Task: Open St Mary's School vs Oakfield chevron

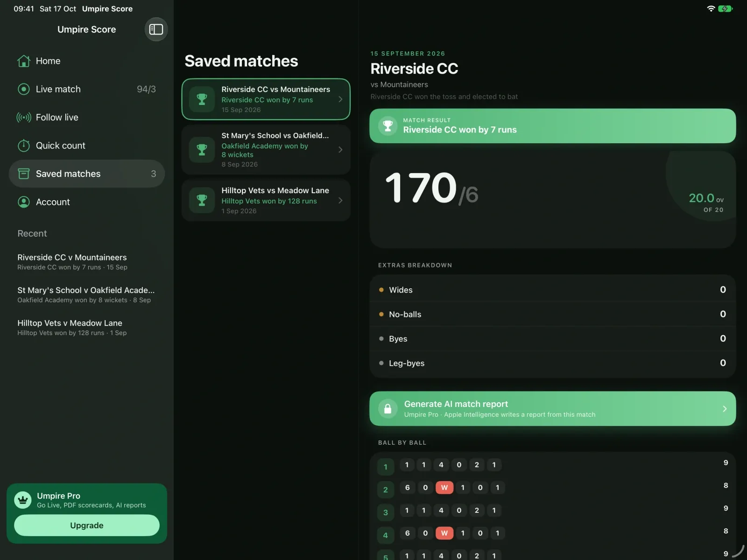Action: [340, 150]
